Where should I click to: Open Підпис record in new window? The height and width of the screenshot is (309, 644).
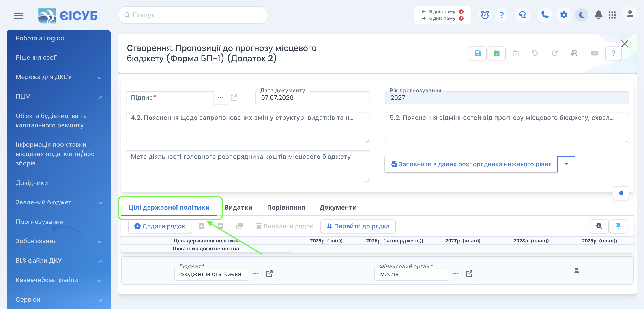234,98
